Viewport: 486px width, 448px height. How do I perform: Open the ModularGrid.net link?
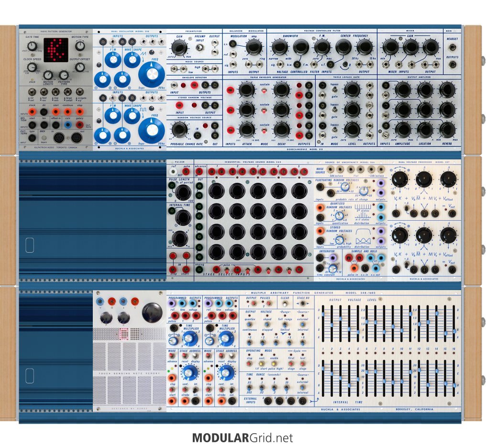point(243,437)
